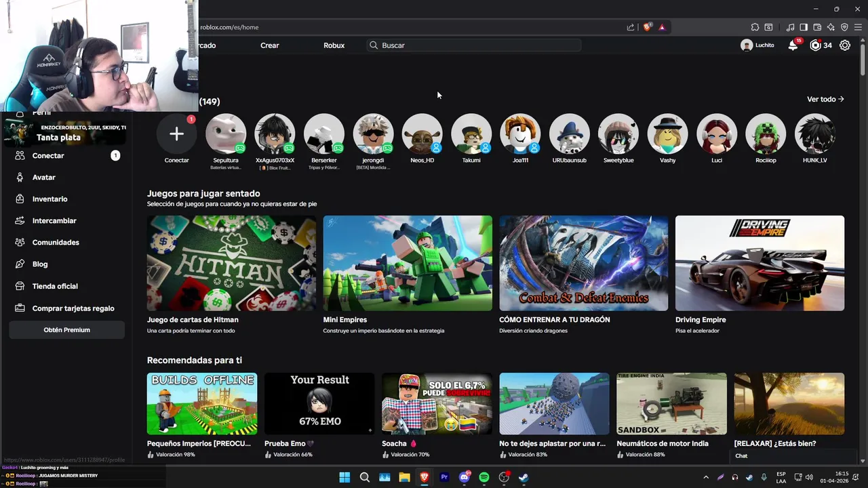Open the Mini Empires game thumbnail

(x=408, y=263)
